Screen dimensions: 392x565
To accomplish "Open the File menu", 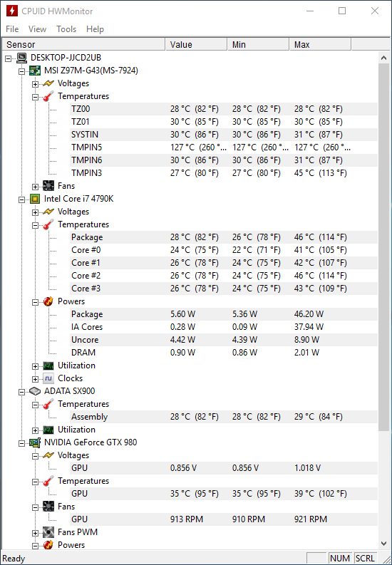I will coord(12,28).
